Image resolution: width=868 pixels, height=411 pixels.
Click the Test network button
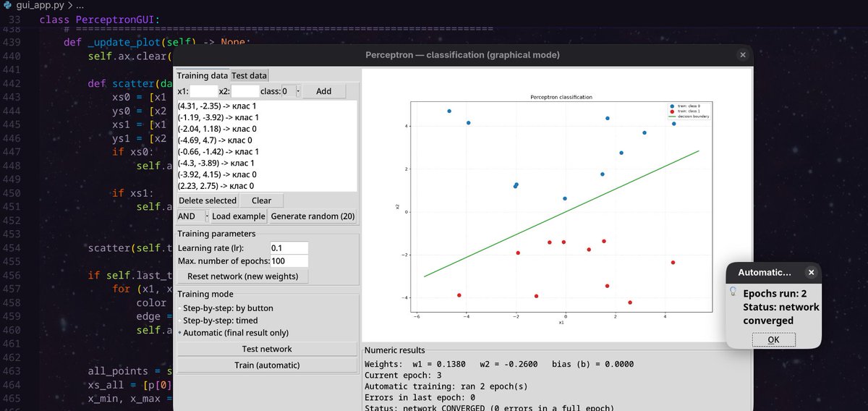(x=267, y=349)
